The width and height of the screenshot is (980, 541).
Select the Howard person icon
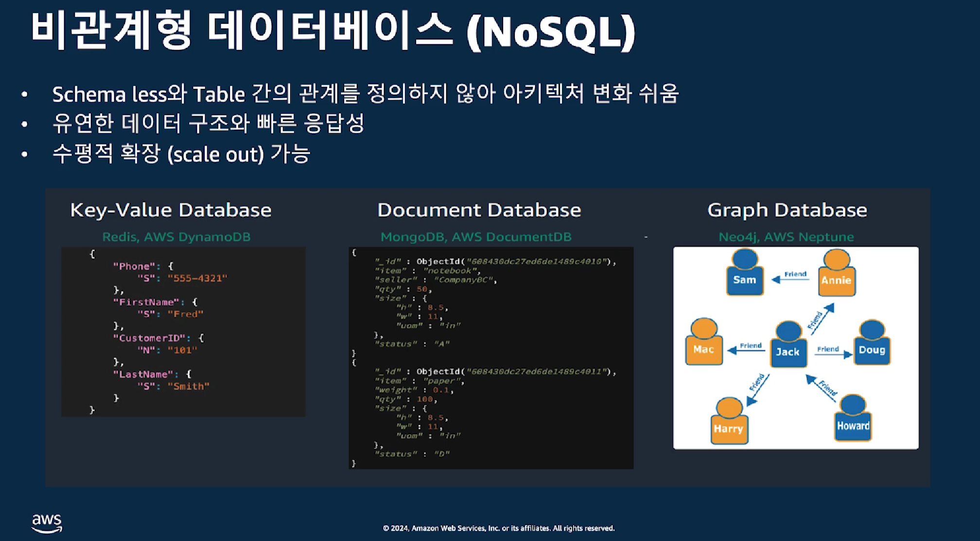[853, 418]
